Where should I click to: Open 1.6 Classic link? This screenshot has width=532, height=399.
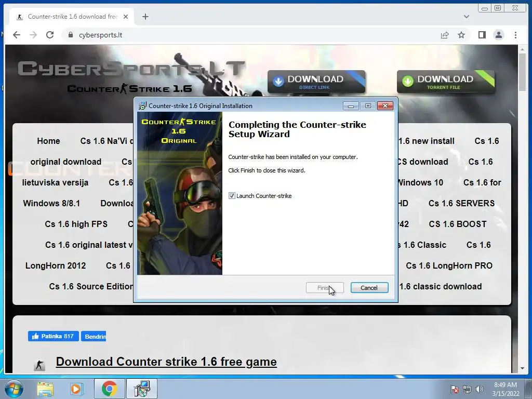click(423, 245)
